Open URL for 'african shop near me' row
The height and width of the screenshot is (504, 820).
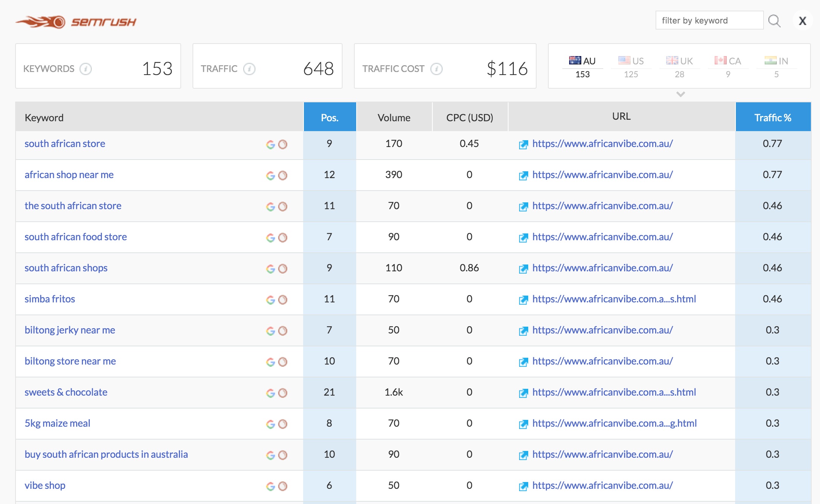point(602,175)
